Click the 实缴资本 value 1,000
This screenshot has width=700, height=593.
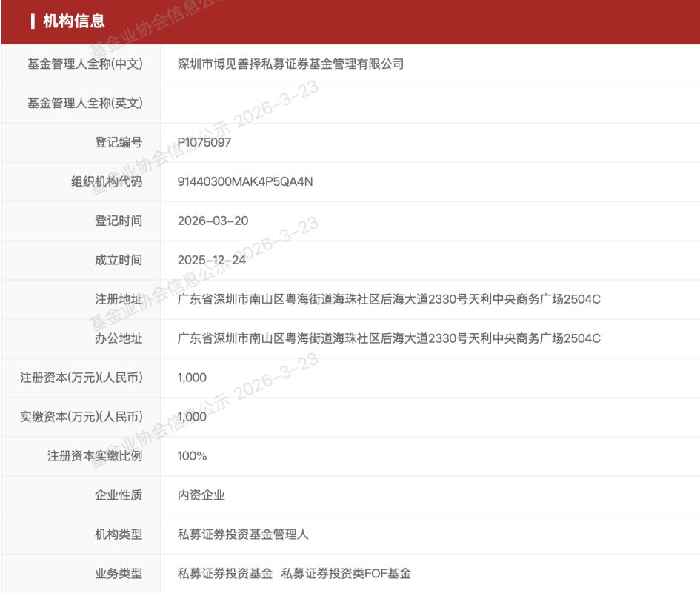pyautogui.click(x=192, y=418)
